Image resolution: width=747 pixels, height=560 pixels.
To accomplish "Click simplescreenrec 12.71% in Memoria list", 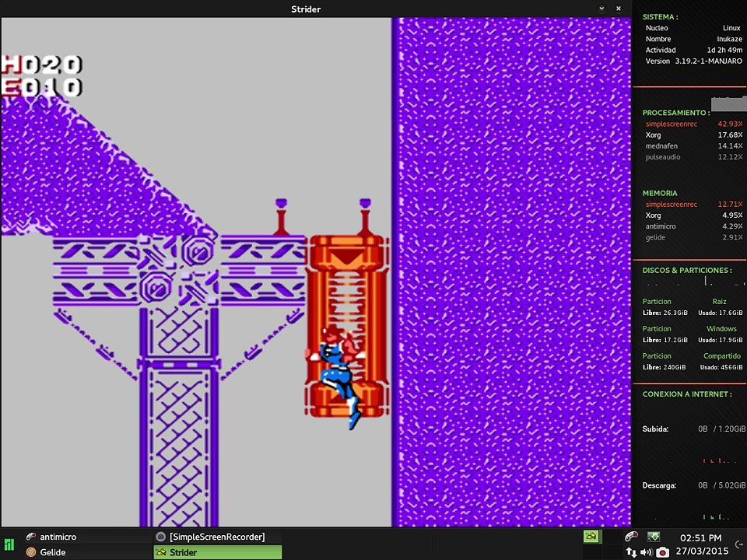I will (x=693, y=205).
